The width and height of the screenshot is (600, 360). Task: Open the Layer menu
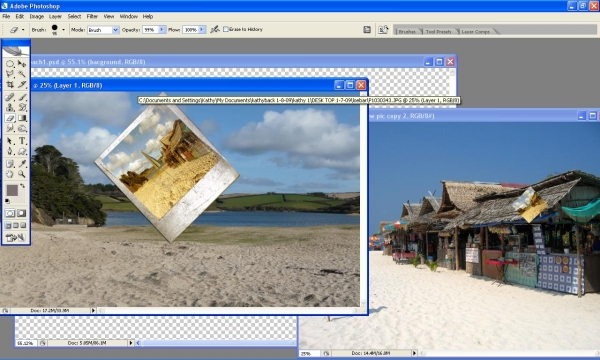[x=55, y=16]
